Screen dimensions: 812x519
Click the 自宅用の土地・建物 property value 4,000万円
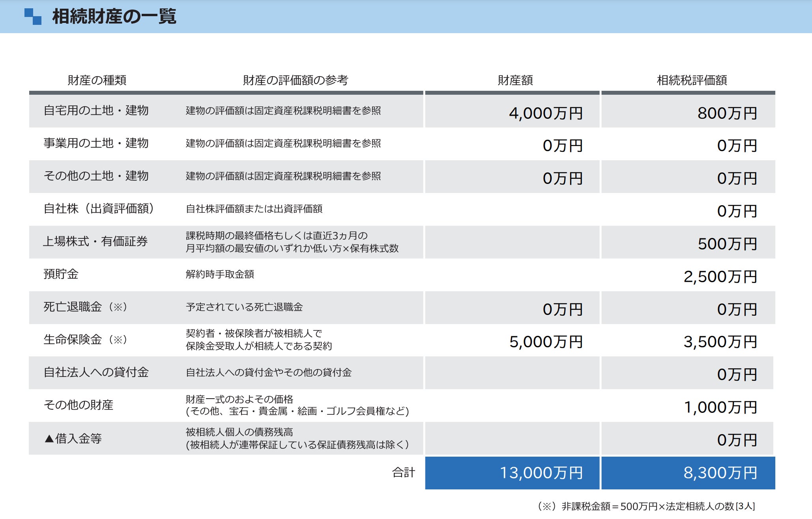click(x=546, y=113)
